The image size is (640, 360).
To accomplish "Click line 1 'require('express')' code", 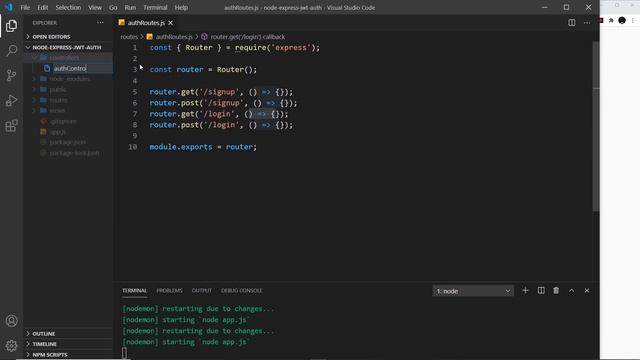I will tap(277, 48).
